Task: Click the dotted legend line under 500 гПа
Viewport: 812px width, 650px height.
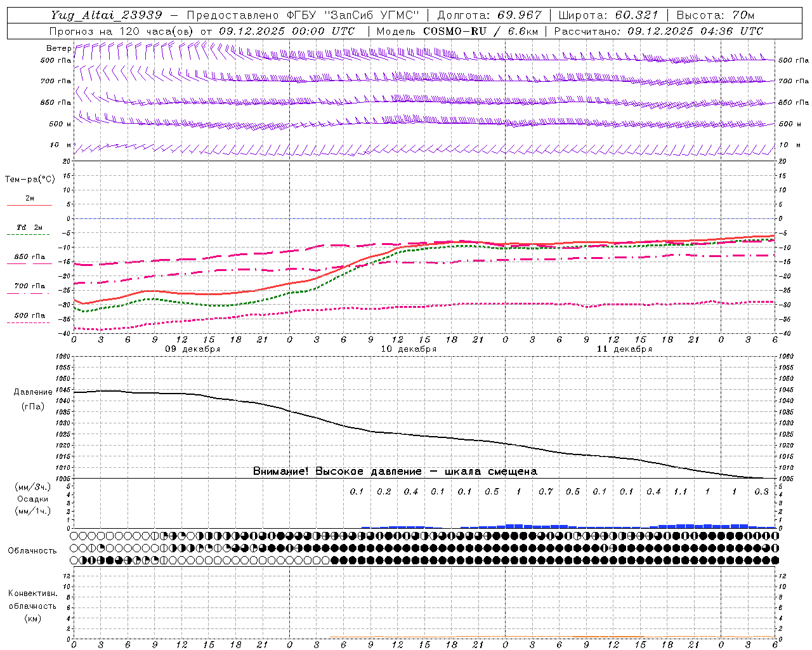Action: pos(29,323)
